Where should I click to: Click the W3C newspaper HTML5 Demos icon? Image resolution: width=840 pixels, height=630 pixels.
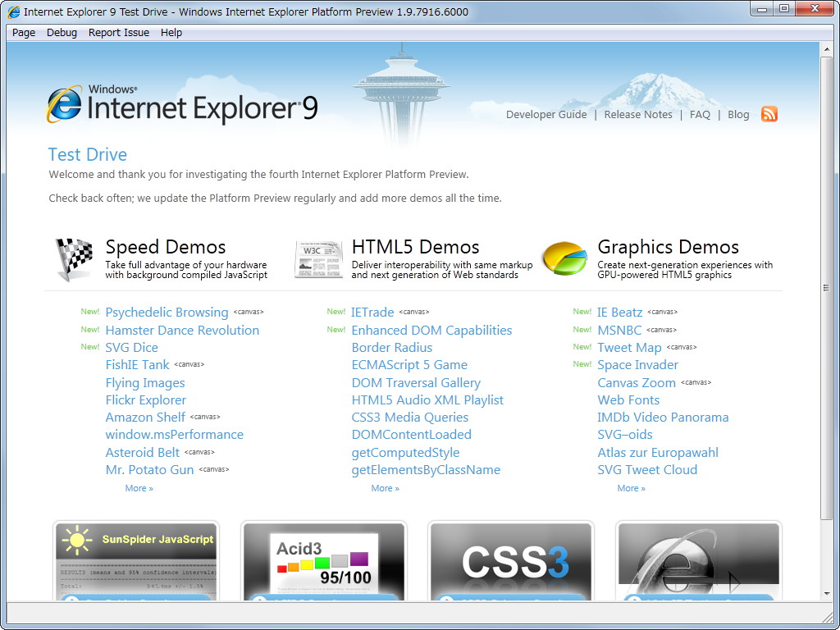(x=318, y=257)
